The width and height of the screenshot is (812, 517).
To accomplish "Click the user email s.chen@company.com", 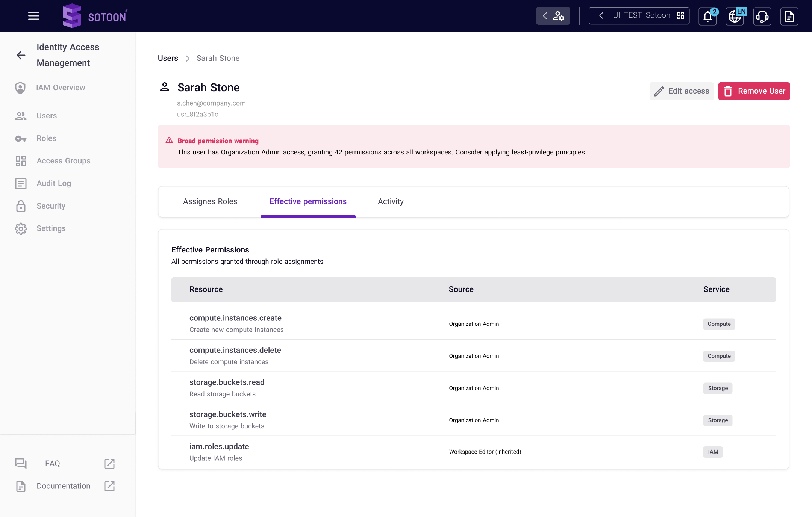I will coord(211,103).
